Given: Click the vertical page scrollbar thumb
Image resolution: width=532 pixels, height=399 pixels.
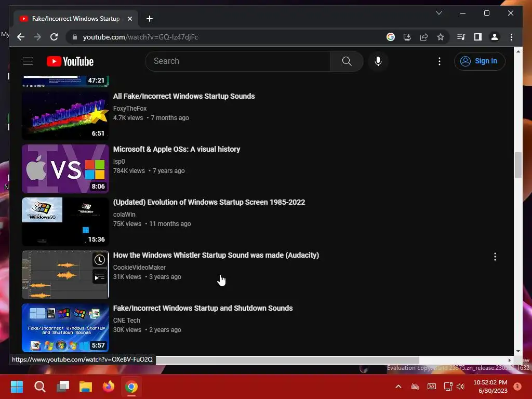Looking at the screenshot, I should click(518, 165).
